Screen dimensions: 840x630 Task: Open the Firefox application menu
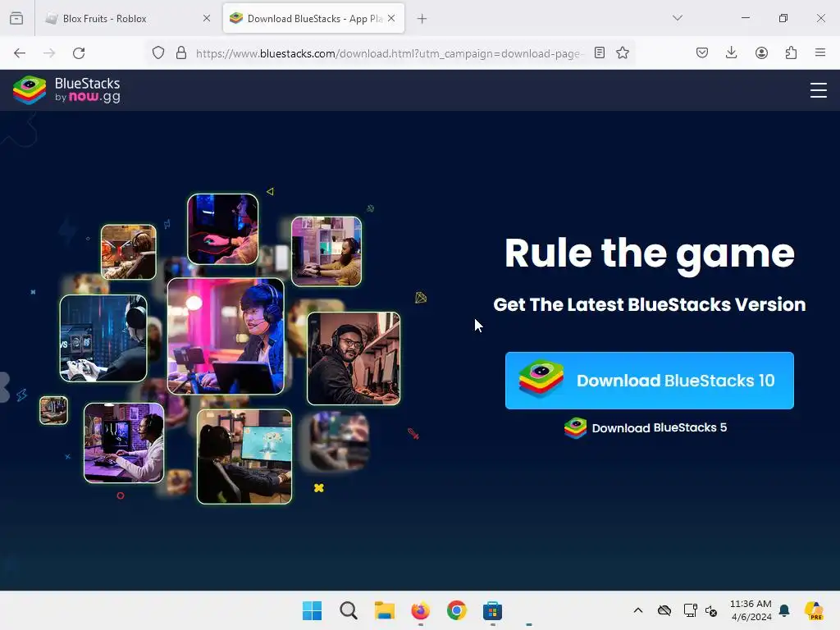coord(820,52)
